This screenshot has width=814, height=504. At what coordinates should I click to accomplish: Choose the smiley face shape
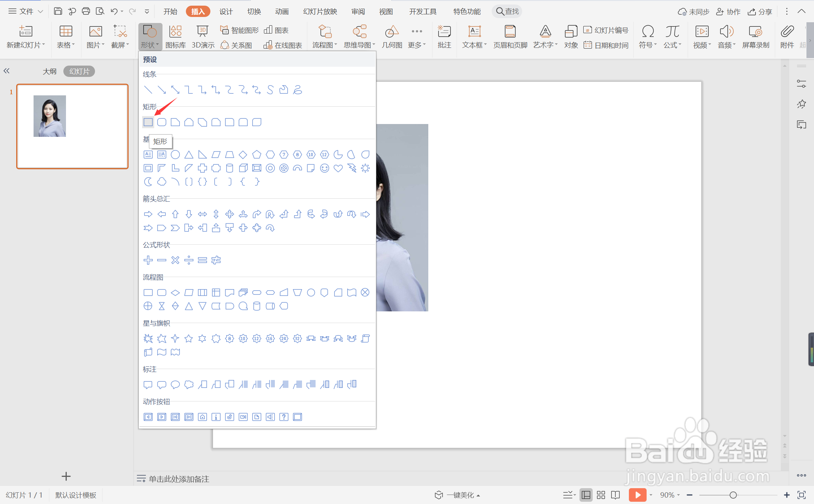pyautogui.click(x=325, y=168)
